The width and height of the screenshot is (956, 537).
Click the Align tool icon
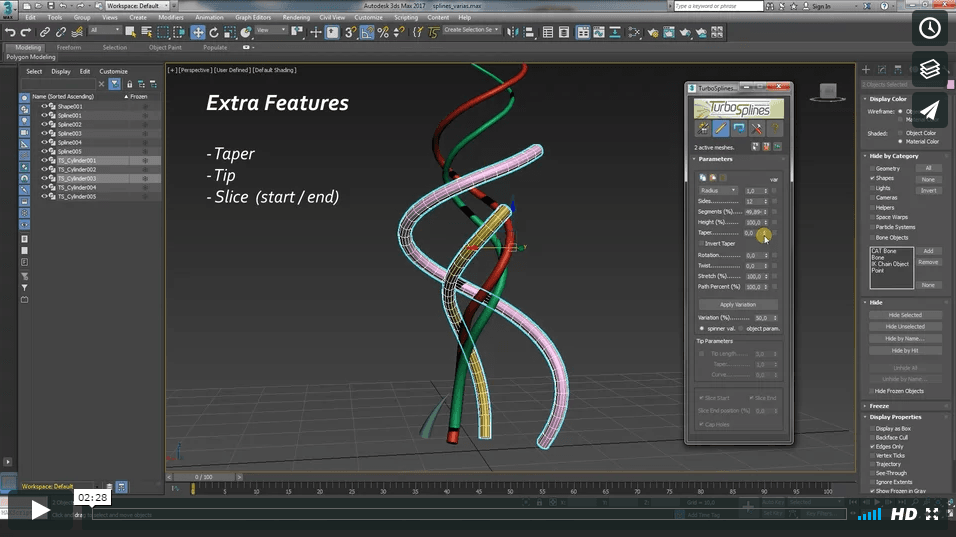point(529,32)
